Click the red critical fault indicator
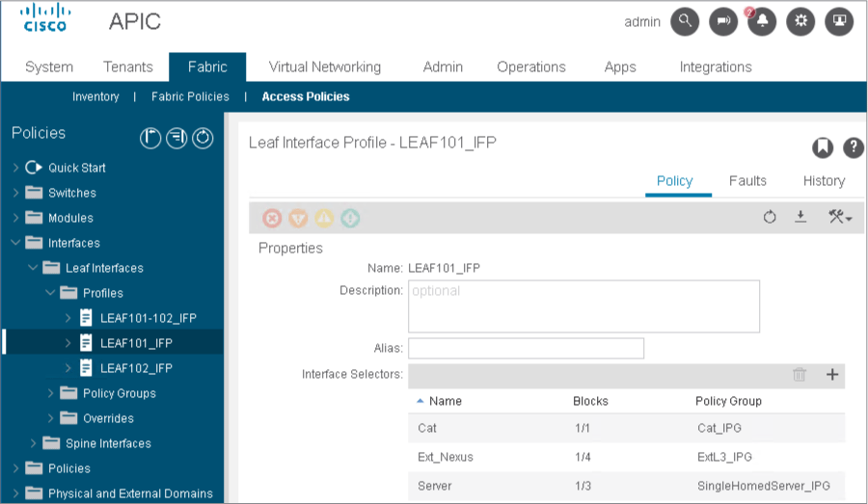868x504 pixels. click(273, 219)
